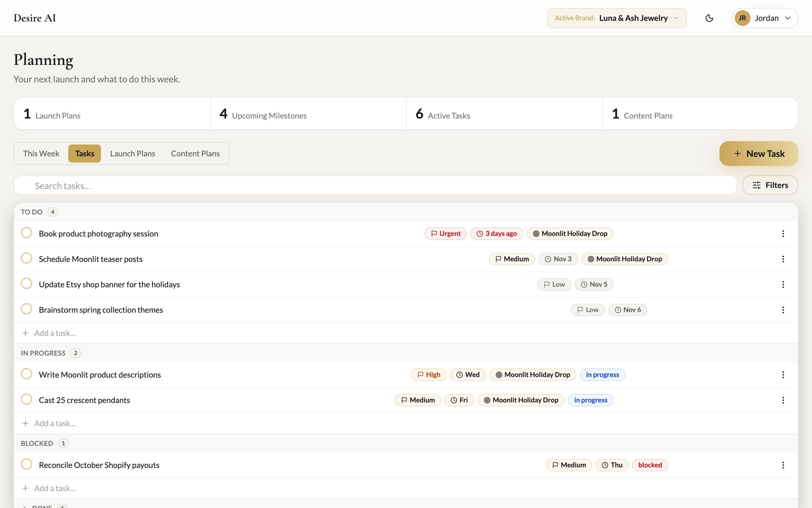Open the Active Brand dropdown
Viewport: 812px width, 508px height.
pyautogui.click(x=617, y=18)
